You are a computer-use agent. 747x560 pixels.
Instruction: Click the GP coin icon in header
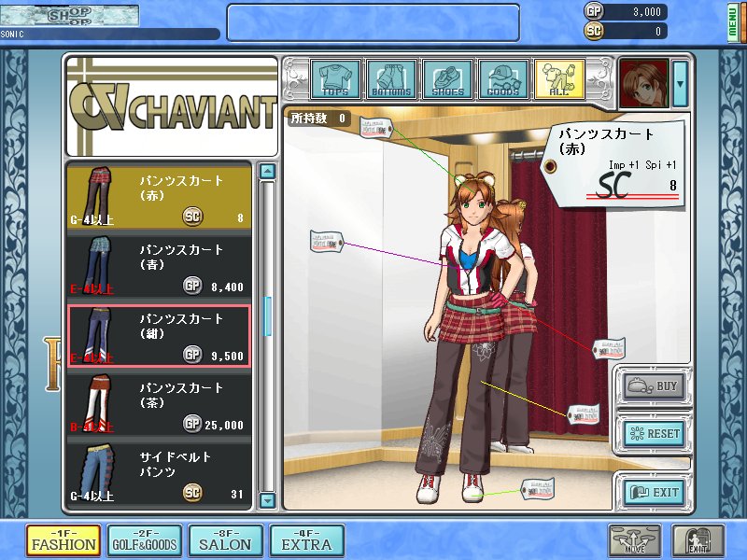tap(594, 11)
